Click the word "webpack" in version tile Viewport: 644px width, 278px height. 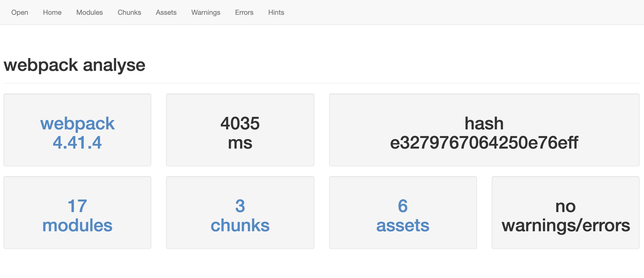pos(77,123)
